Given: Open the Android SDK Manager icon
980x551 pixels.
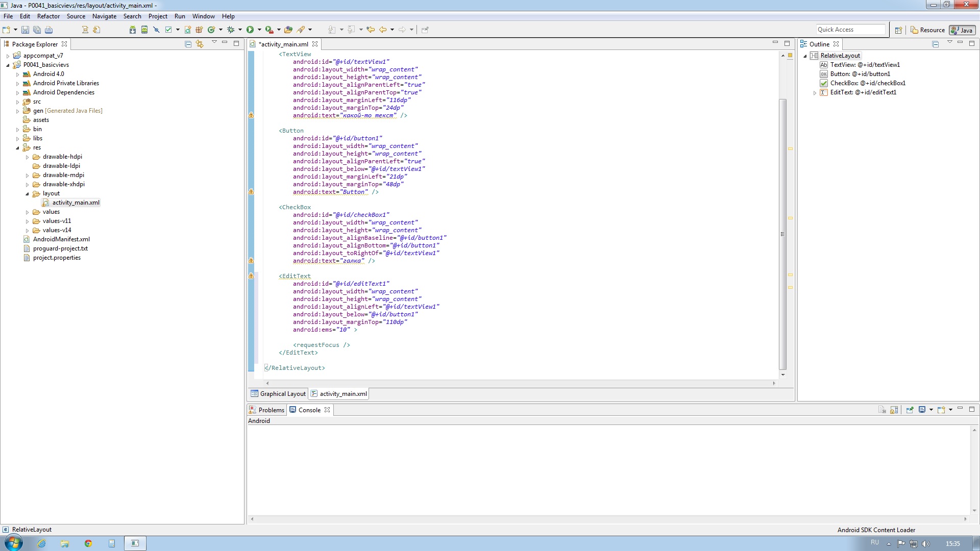Looking at the screenshot, I should 133,30.
